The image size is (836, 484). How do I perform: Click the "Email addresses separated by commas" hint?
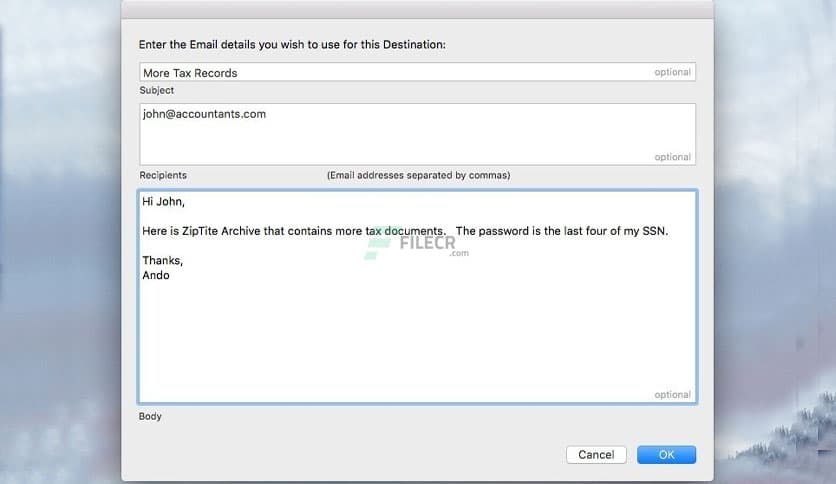click(x=418, y=176)
